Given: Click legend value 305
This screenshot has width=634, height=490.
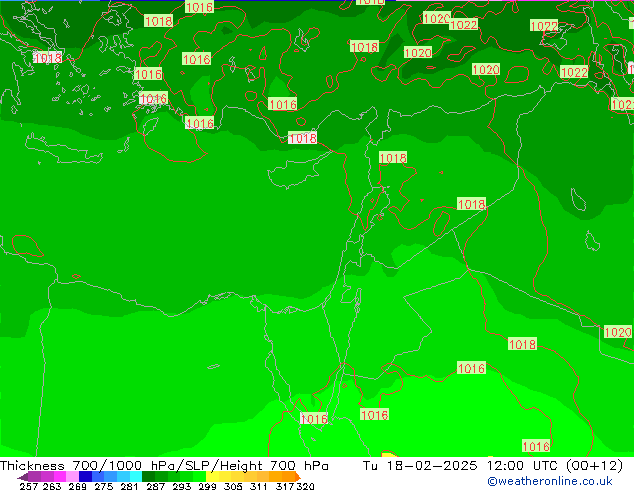Looking at the screenshot, I should (x=233, y=486).
